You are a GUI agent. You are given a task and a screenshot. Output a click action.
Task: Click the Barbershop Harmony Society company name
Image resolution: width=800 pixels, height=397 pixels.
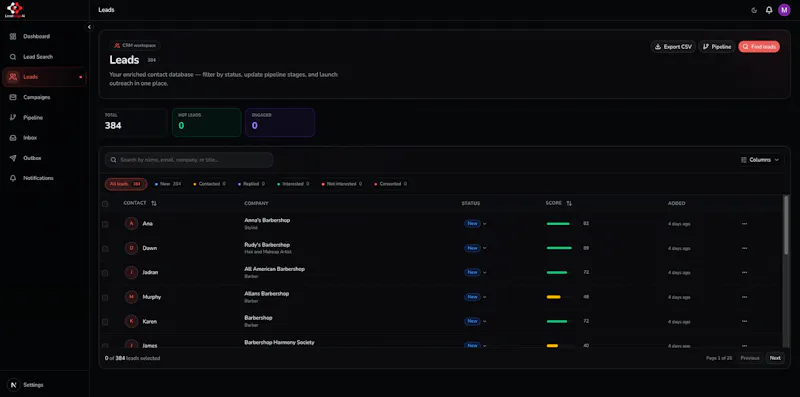coord(279,342)
